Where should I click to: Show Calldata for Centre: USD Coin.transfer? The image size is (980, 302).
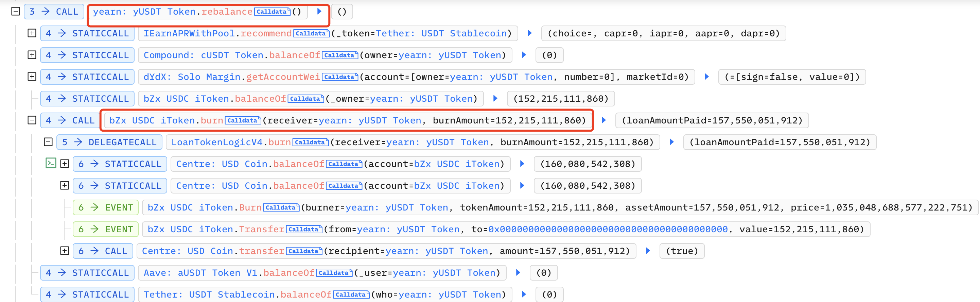point(304,251)
